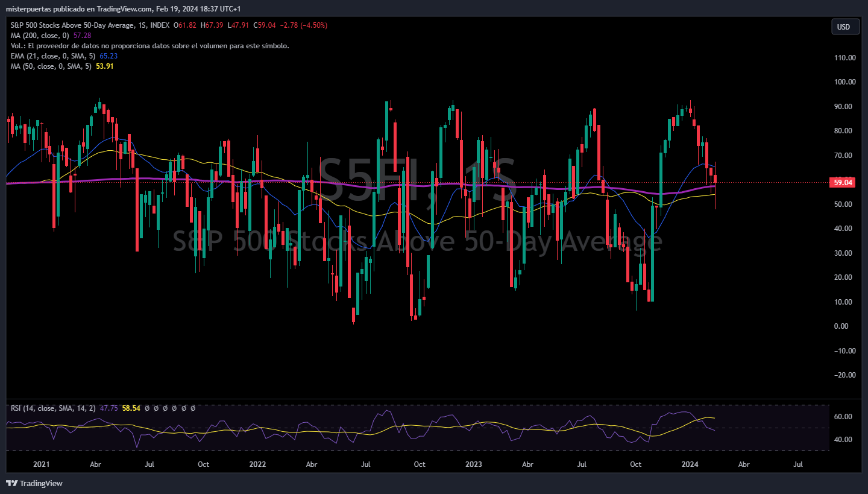Screen dimensions: 868x494
Task: Select the high value H67.39
Action: (x=213, y=25)
